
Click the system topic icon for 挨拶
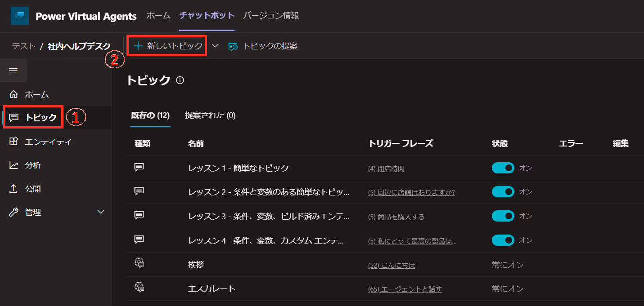pyautogui.click(x=139, y=264)
